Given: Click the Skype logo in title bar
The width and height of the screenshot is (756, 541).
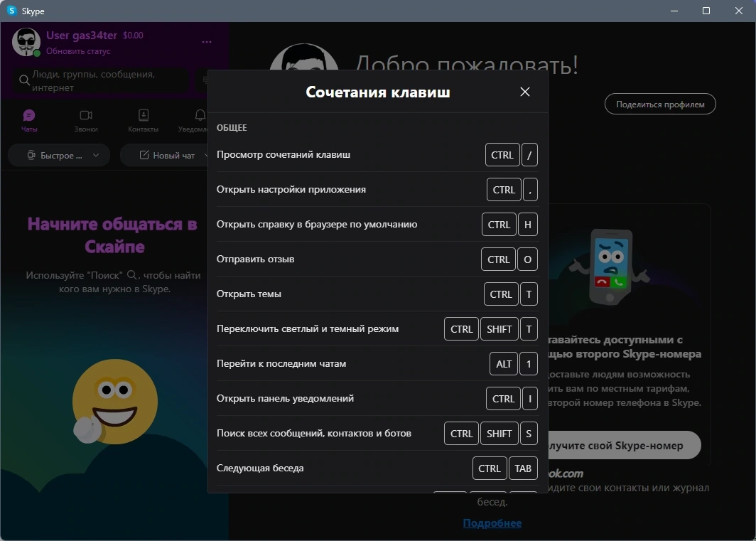Looking at the screenshot, I should [x=11, y=11].
